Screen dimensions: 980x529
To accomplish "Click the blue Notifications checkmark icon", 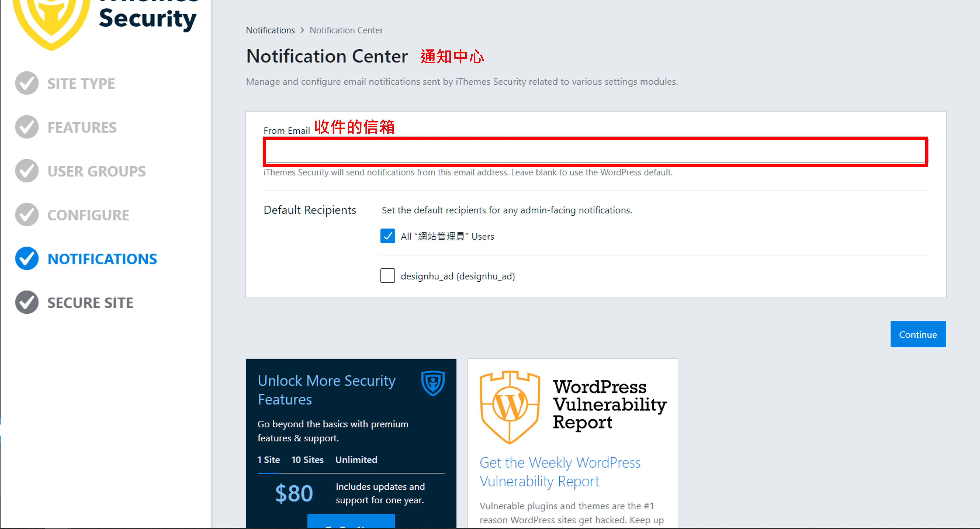I will [x=27, y=258].
